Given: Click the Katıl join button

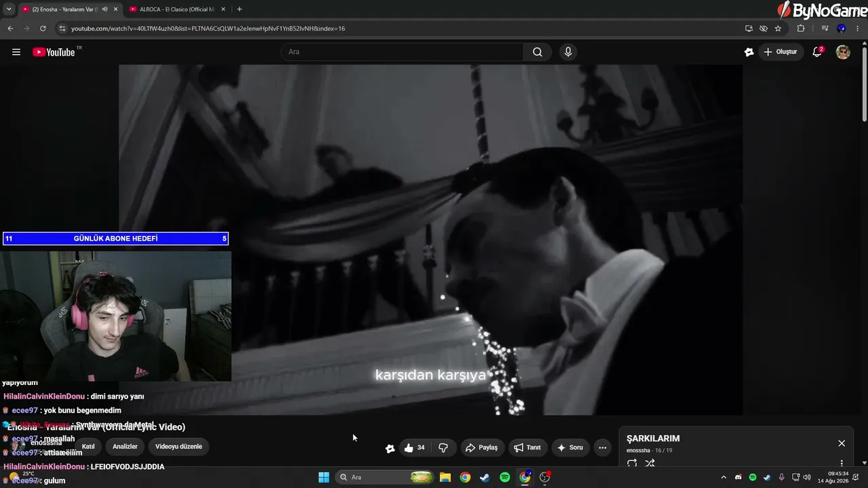Looking at the screenshot, I should click(x=88, y=447).
